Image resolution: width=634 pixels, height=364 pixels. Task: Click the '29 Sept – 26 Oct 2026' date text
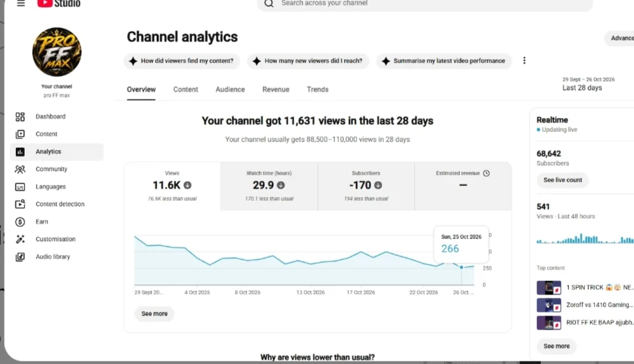tap(588, 80)
